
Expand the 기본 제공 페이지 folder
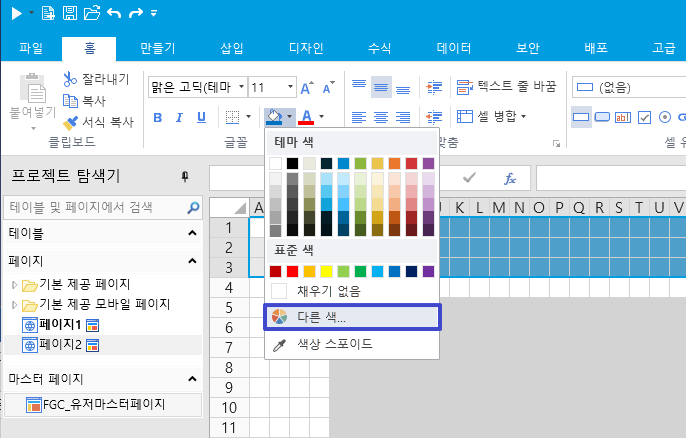coord(14,284)
